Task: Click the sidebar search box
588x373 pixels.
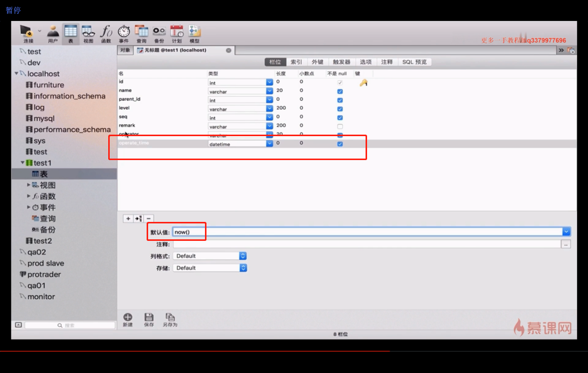Action: tap(70, 325)
